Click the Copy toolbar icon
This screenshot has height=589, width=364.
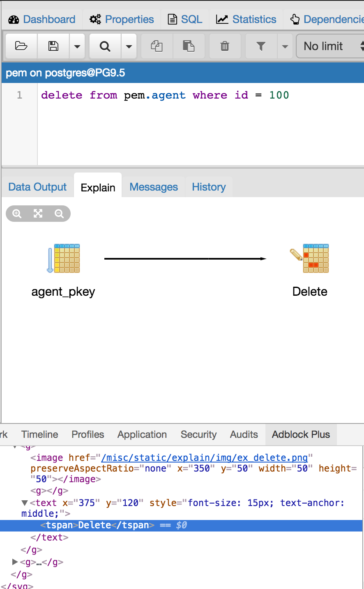click(x=157, y=46)
